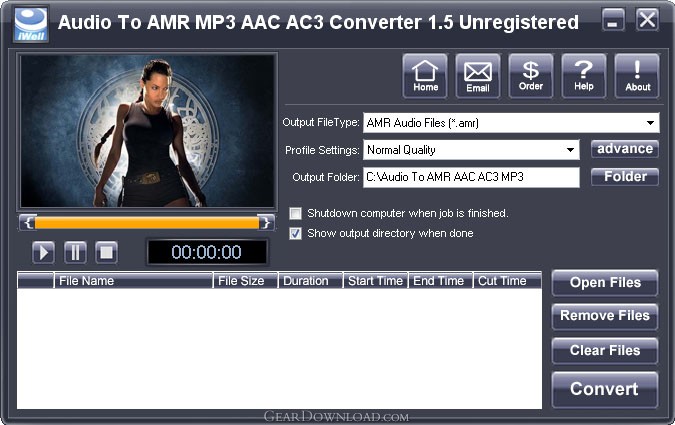Screen dimensions: 675x425
Task: Stop playback with the Stop button
Action: point(106,252)
